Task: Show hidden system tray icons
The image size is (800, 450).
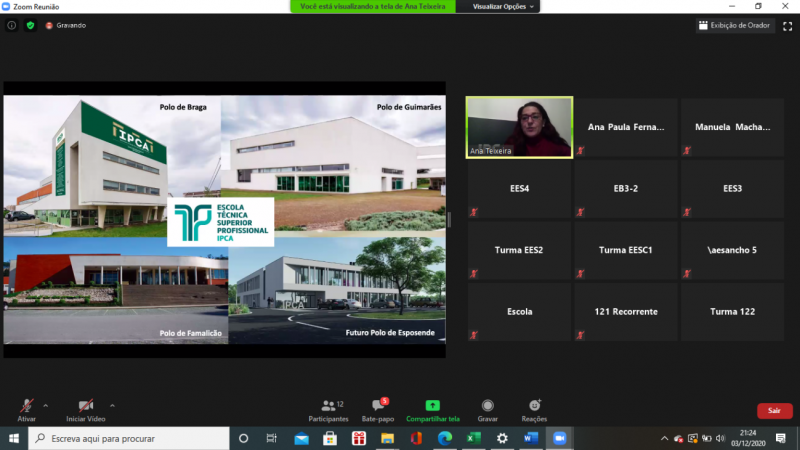Action: [x=664, y=438]
